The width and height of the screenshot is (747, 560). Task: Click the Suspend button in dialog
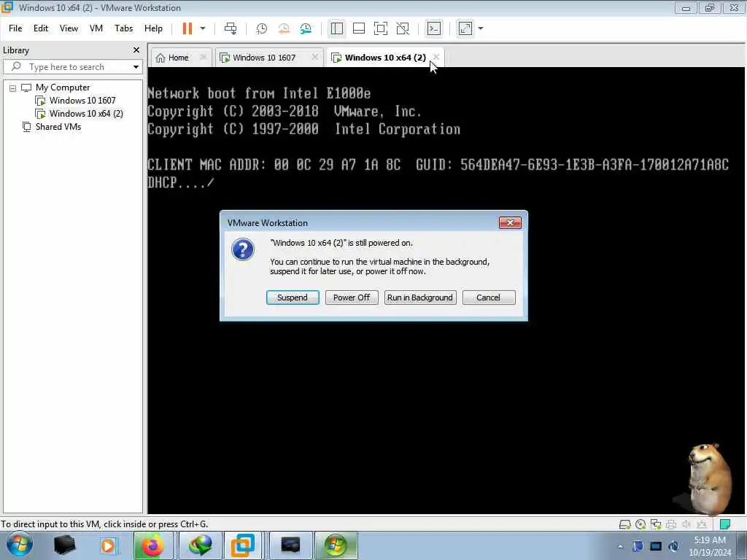tap(293, 297)
